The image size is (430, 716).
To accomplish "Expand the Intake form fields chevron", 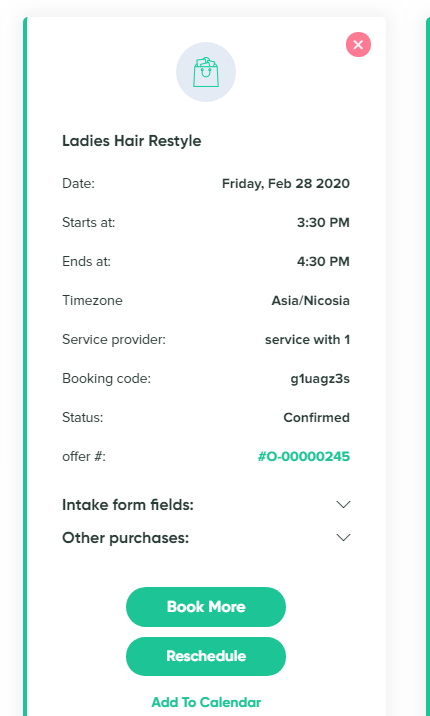I will click(343, 505).
